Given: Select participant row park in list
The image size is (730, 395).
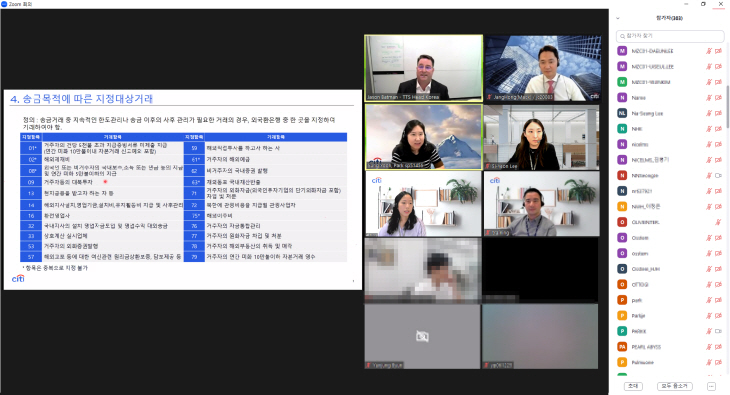Looking at the screenshot, I should tap(669, 300).
